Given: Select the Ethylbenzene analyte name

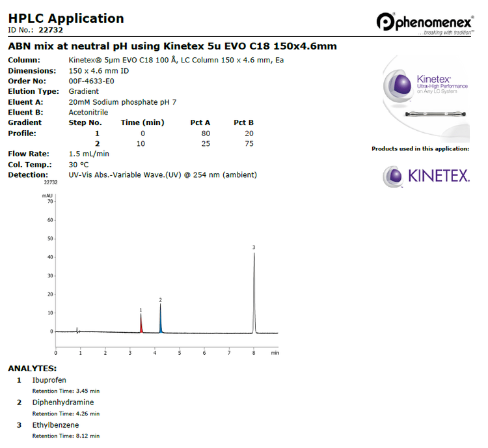Looking at the screenshot, I should click(56, 425).
